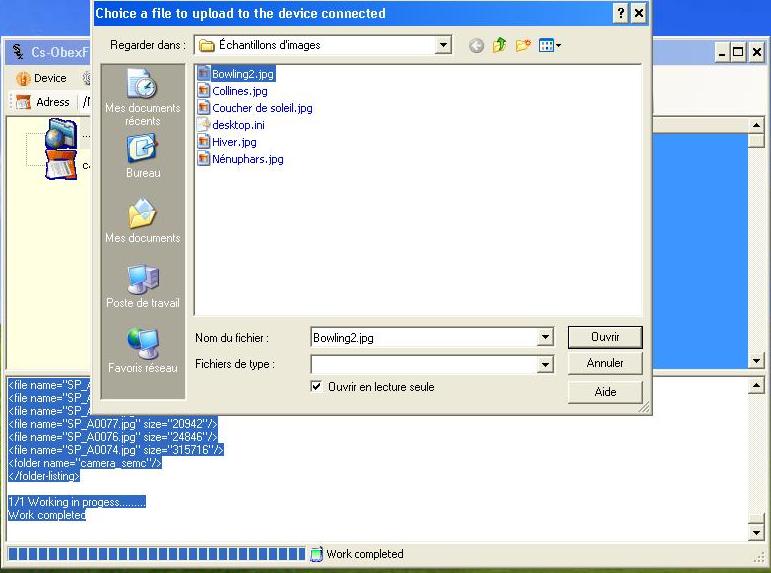
Task: Open the view menu icon
Action: pyautogui.click(x=549, y=45)
